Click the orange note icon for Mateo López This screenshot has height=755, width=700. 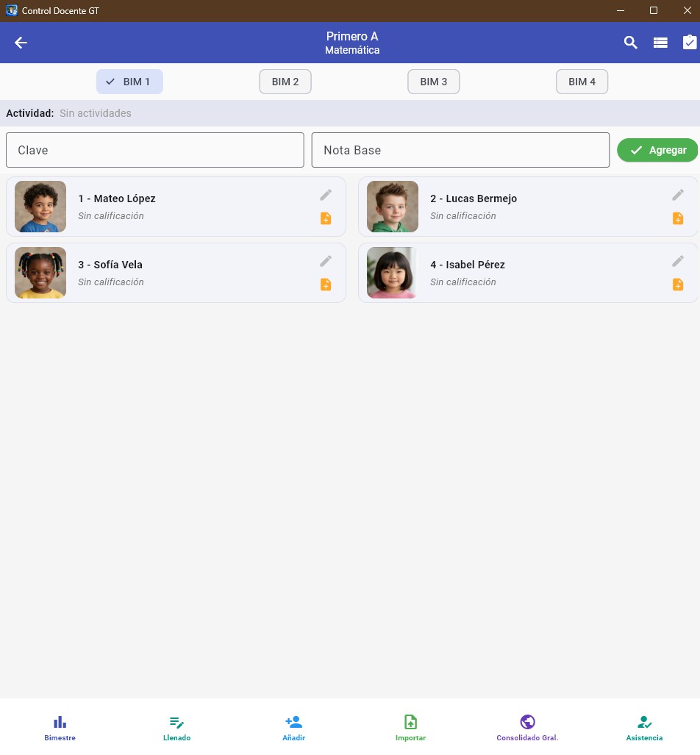326,218
